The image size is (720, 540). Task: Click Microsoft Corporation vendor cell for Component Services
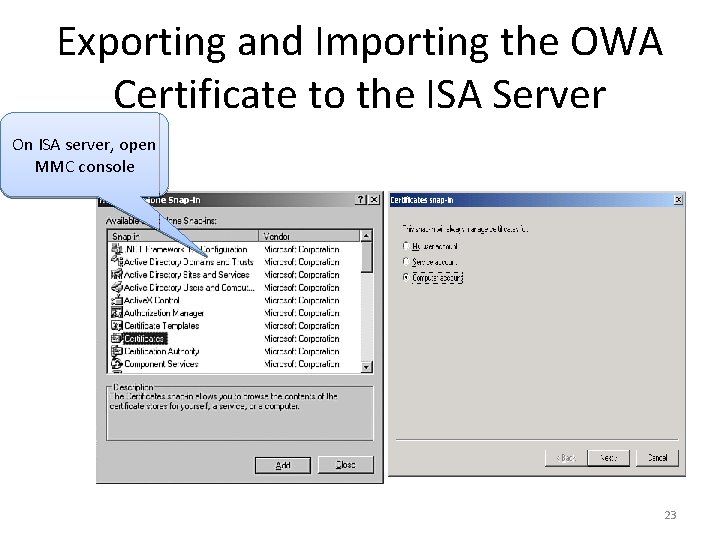tap(302, 364)
